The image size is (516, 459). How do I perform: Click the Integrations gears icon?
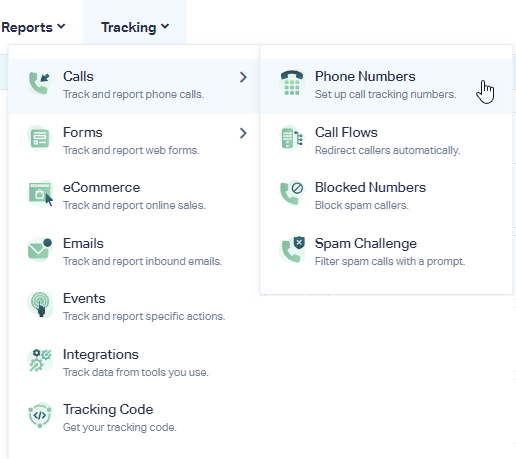(40, 360)
